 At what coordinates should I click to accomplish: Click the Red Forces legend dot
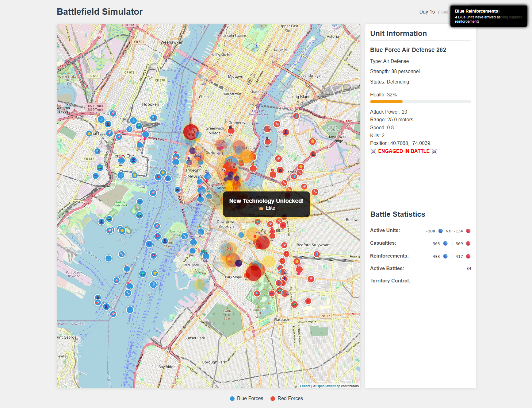(273, 398)
